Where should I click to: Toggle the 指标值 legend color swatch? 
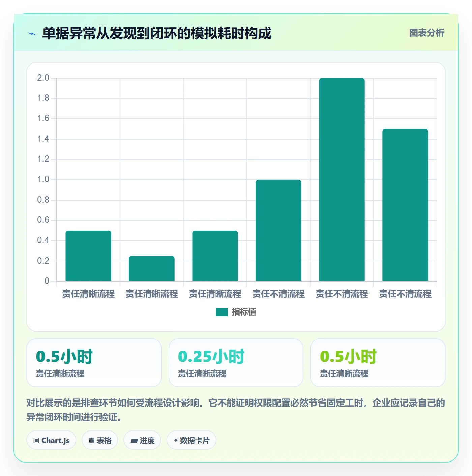coord(222,312)
